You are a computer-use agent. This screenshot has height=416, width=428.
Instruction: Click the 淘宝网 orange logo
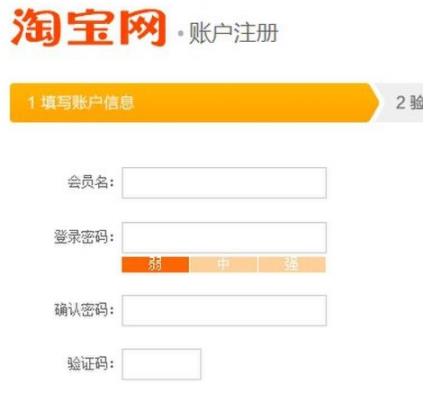click(89, 27)
